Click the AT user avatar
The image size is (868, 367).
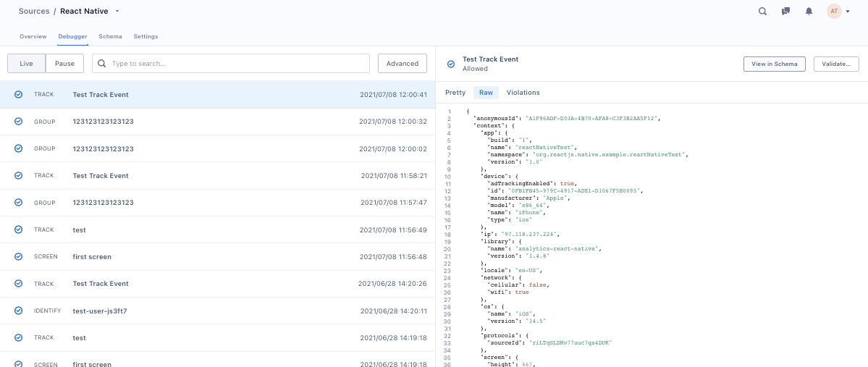point(834,11)
